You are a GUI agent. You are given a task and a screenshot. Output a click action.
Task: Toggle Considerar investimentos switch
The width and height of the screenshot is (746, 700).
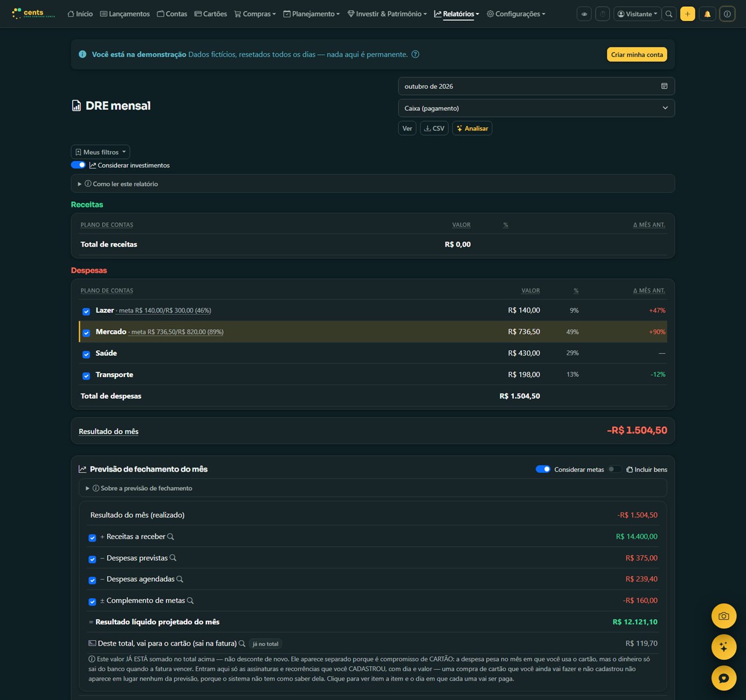(x=78, y=165)
